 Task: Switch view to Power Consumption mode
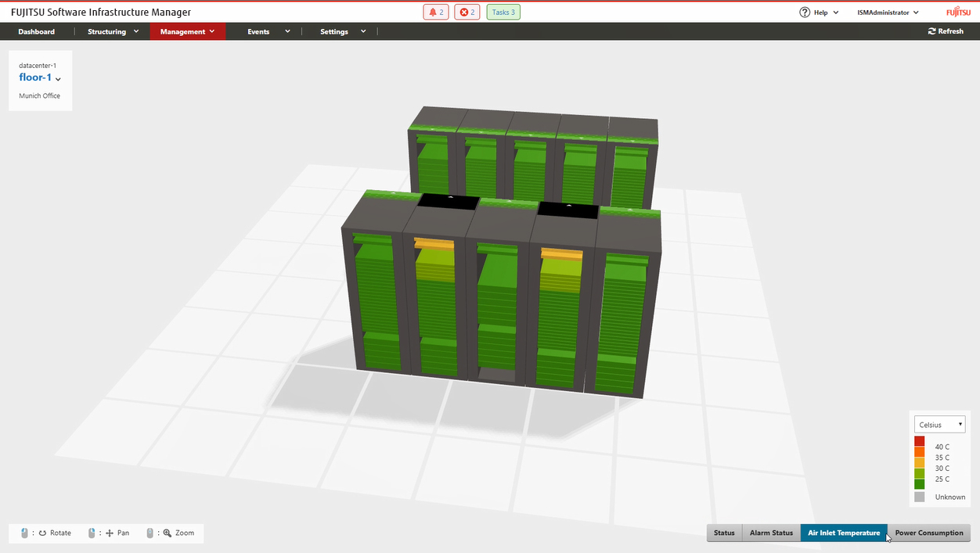(x=929, y=533)
